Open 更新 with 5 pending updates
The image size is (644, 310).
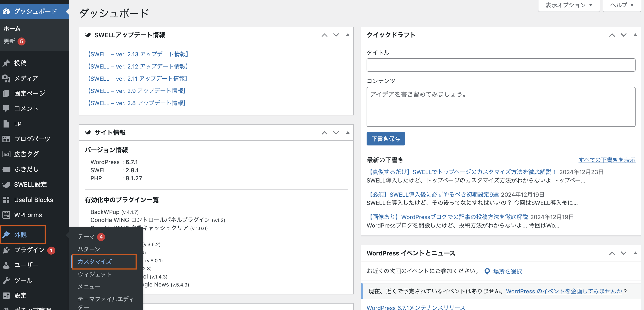point(14,41)
